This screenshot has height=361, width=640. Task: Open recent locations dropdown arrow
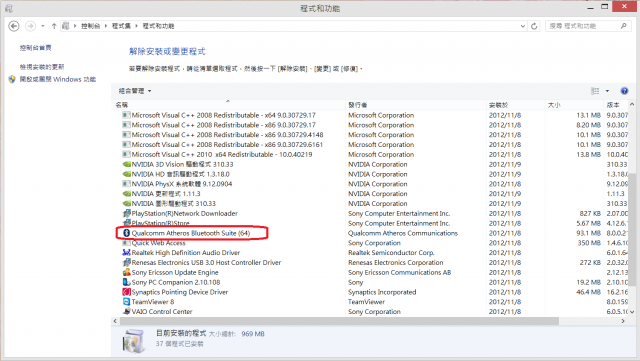42,26
